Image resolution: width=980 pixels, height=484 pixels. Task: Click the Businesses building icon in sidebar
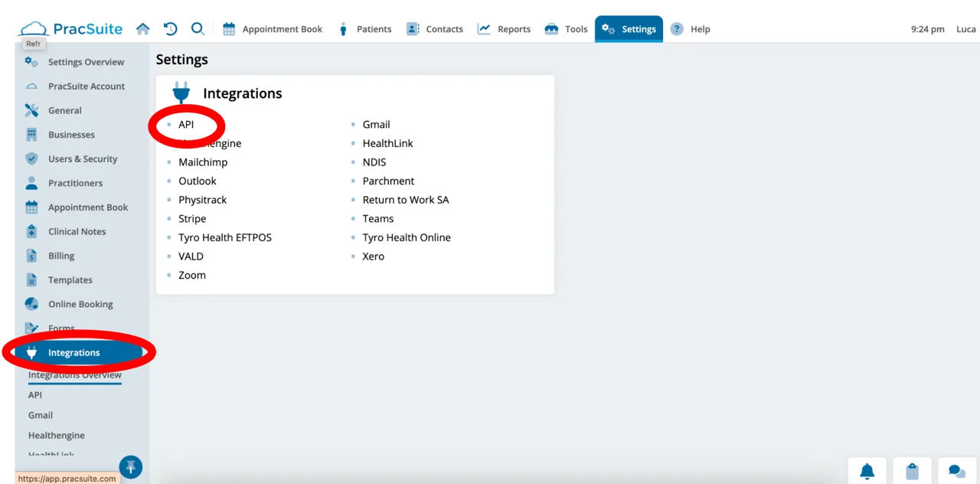(x=31, y=135)
